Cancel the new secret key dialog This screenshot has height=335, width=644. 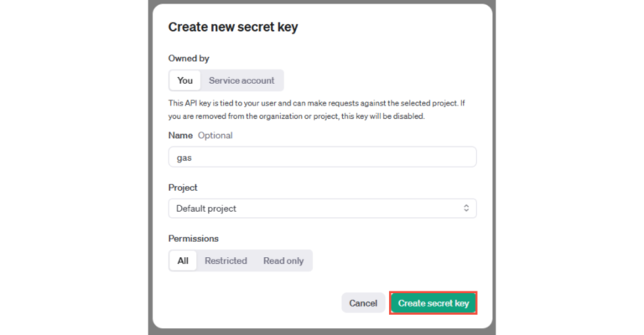[363, 303]
